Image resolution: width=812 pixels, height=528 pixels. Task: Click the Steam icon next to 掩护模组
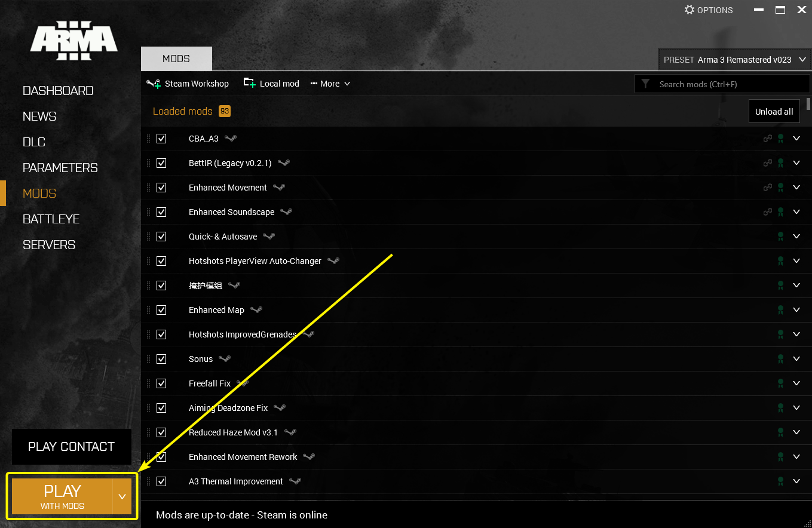(x=234, y=286)
